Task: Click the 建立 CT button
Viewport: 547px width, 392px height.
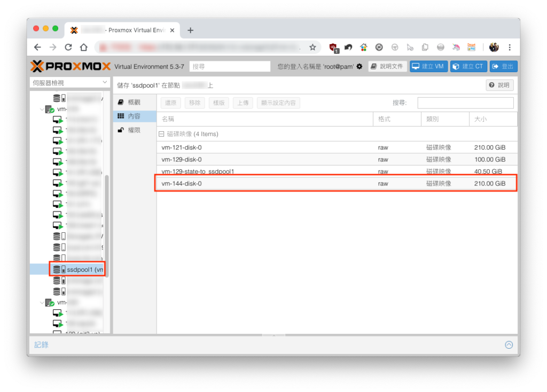Action: pos(468,66)
